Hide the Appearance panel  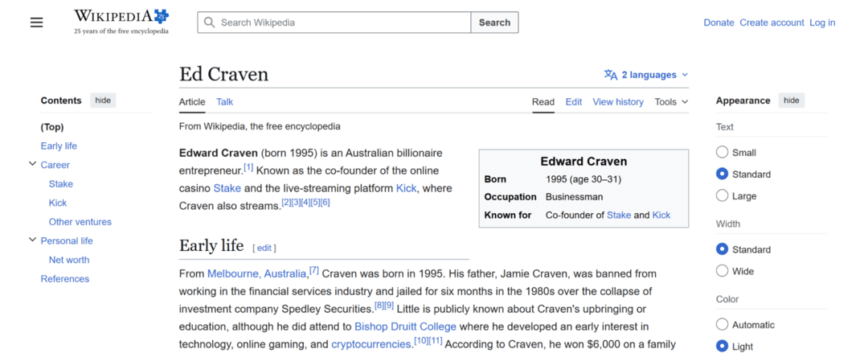(x=792, y=101)
